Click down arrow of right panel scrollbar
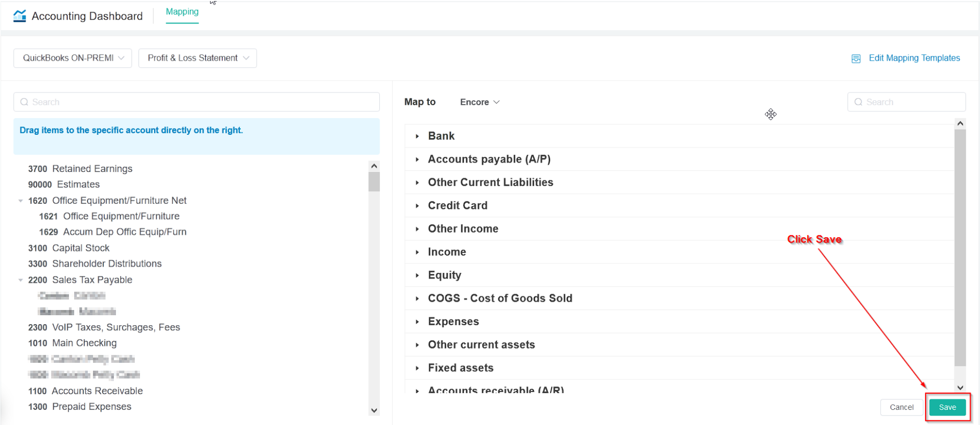This screenshot has width=980, height=425. 960,387
